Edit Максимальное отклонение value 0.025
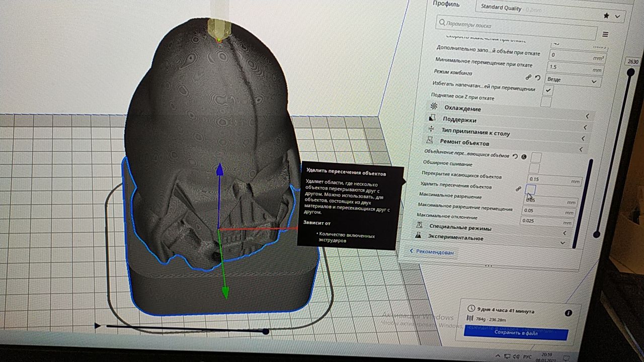Screen dimensions: 644x362 click(546, 222)
